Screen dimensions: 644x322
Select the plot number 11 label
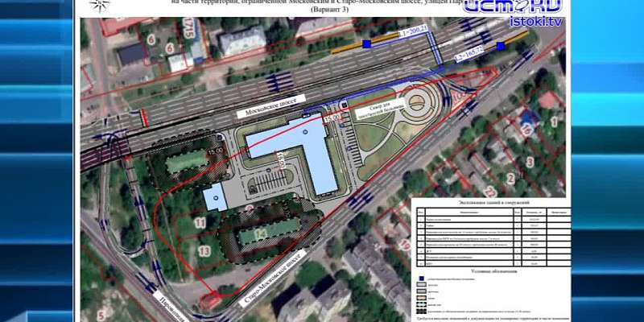pos(200,223)
